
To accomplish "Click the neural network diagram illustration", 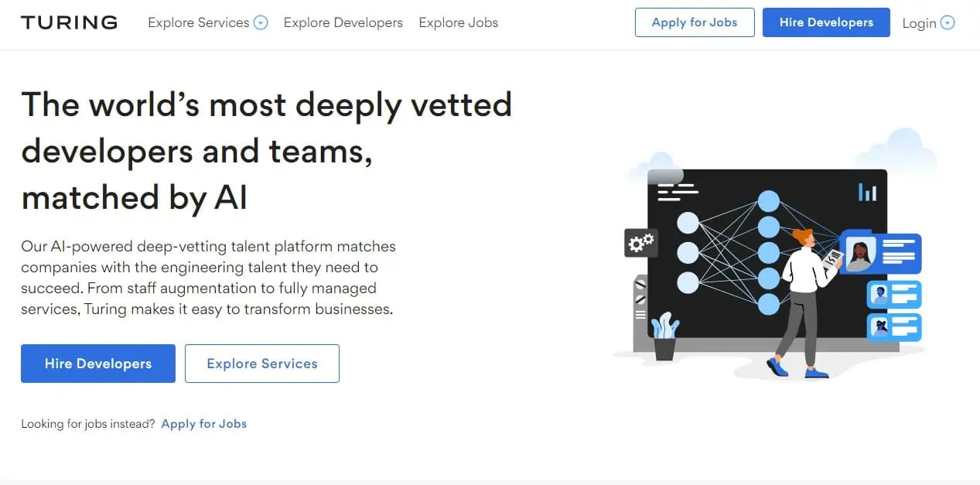I will point(727,251).
